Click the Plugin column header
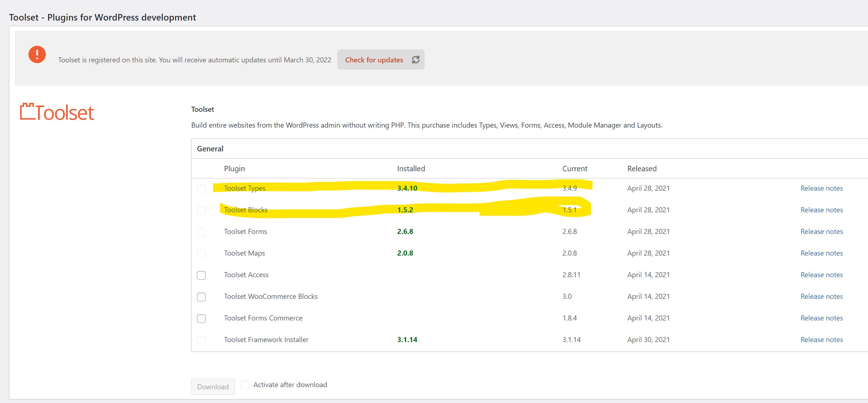The width and height of the screenshot is (868, 403). coord(234,168)
